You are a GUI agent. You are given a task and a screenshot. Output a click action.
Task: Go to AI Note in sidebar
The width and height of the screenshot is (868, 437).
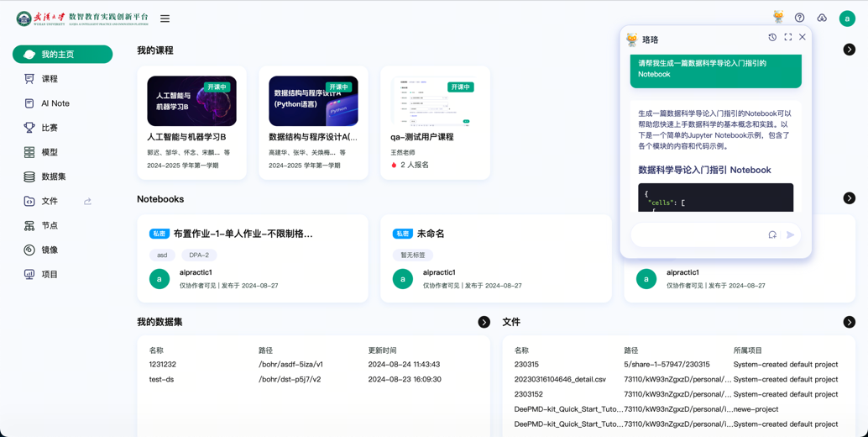55,103
